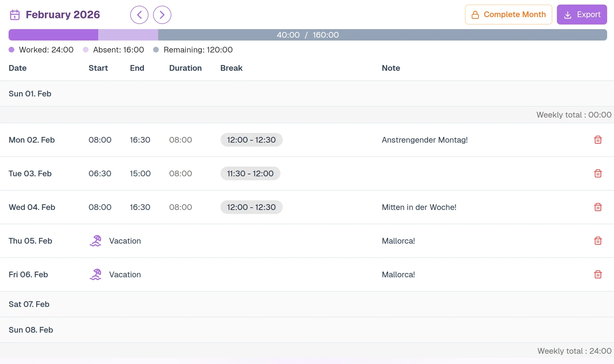Go to next month with right arrow
Viewport: 614px width, 364px height.
coord(162,15)
